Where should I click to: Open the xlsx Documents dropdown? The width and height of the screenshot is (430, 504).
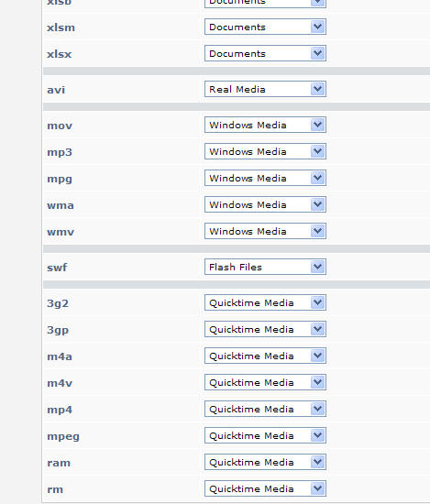point(265,54)
